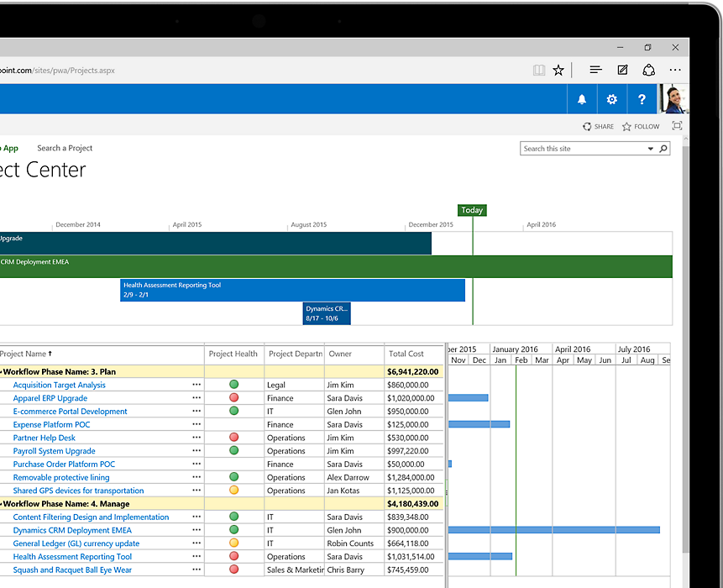723x588 pixels.
Task: Click in the Search this site field
Action: 581,149
